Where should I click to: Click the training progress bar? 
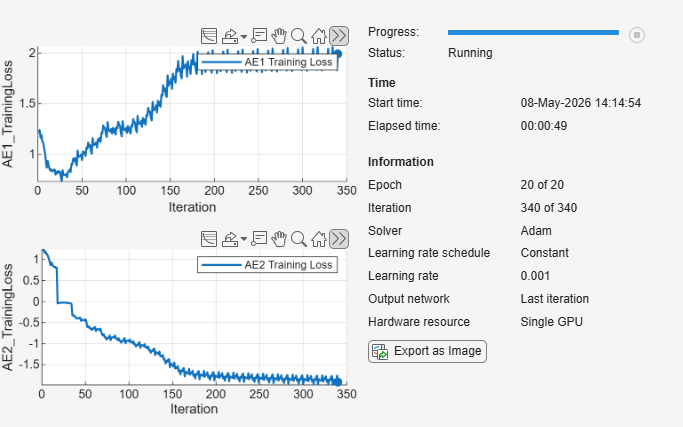tap(533, 32)
